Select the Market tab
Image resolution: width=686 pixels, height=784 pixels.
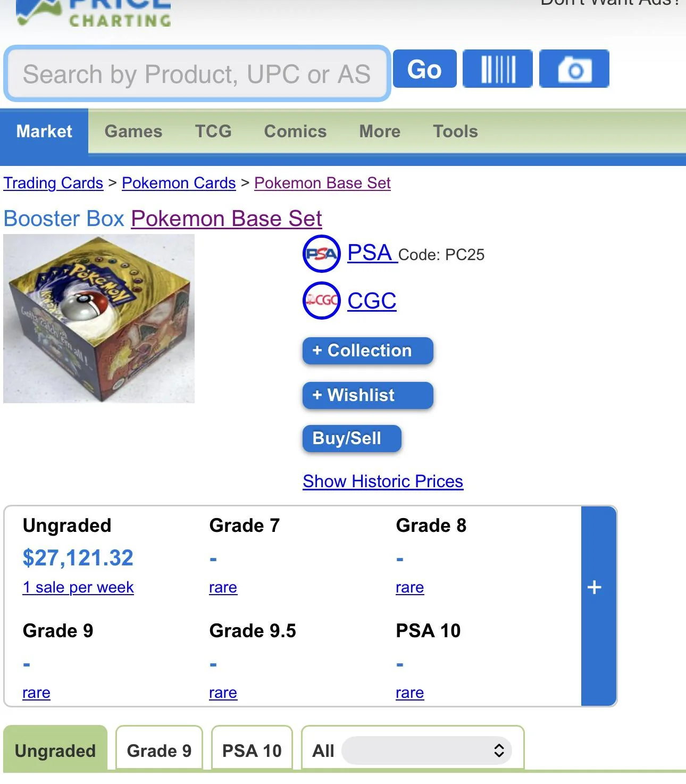[44, 131]
